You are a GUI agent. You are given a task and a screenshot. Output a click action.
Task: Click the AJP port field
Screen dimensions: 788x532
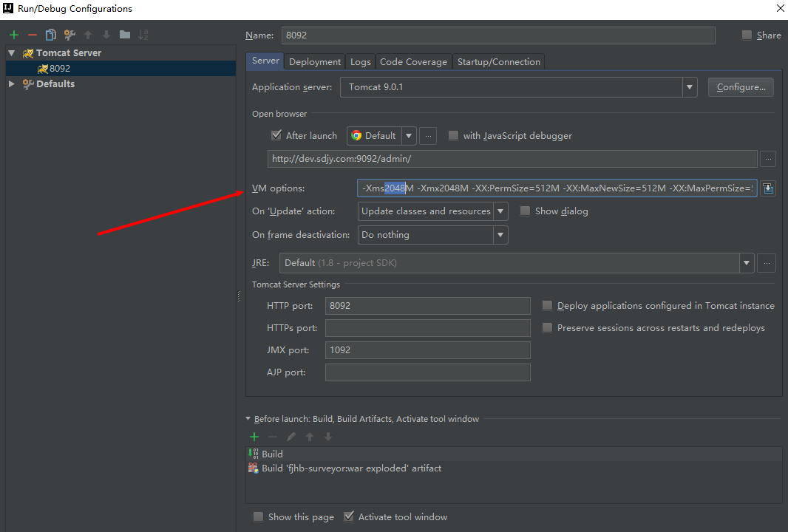(428, 372)
